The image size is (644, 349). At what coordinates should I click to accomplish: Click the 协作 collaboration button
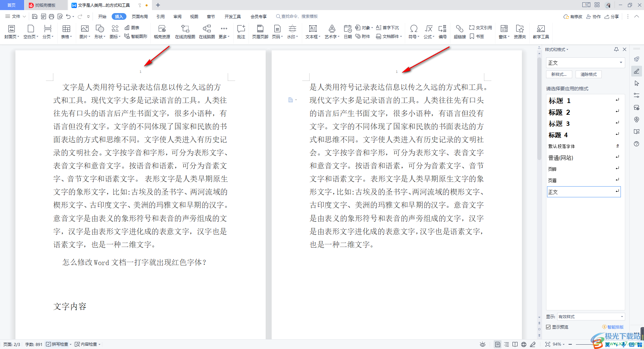[x=594, y=16]
